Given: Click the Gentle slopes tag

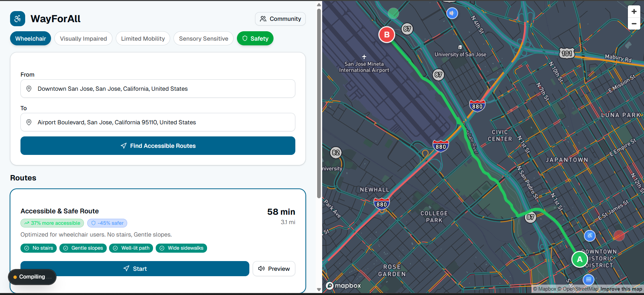Looking at the screenshot, I should (x=83, y=248).
